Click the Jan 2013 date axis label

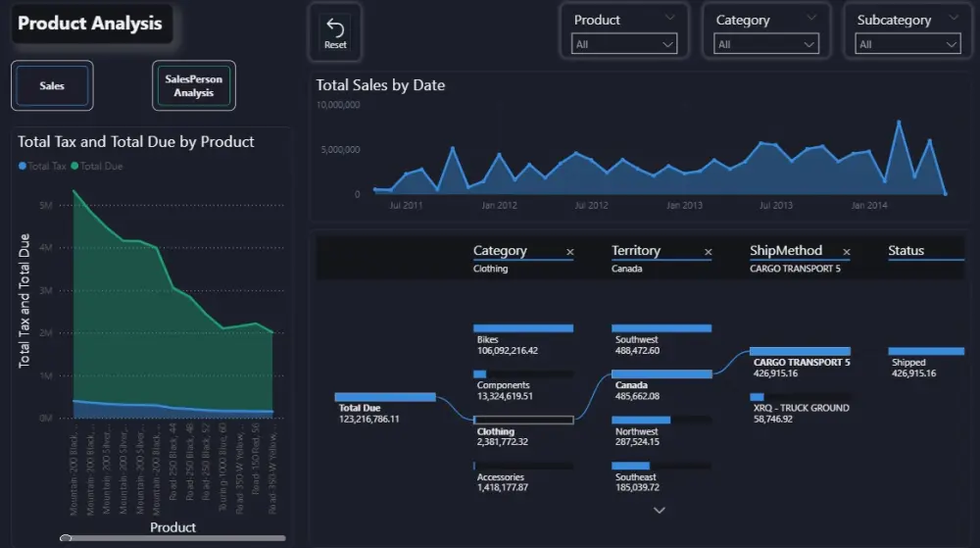pos(684,205)
